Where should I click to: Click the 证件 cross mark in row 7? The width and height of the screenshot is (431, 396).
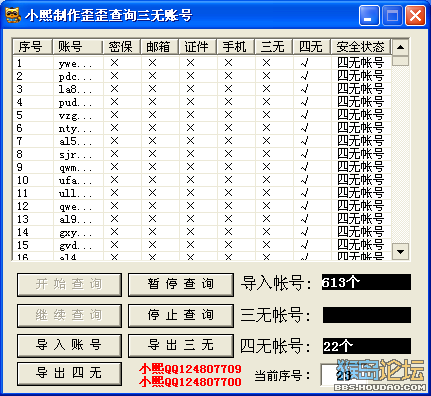190,141
